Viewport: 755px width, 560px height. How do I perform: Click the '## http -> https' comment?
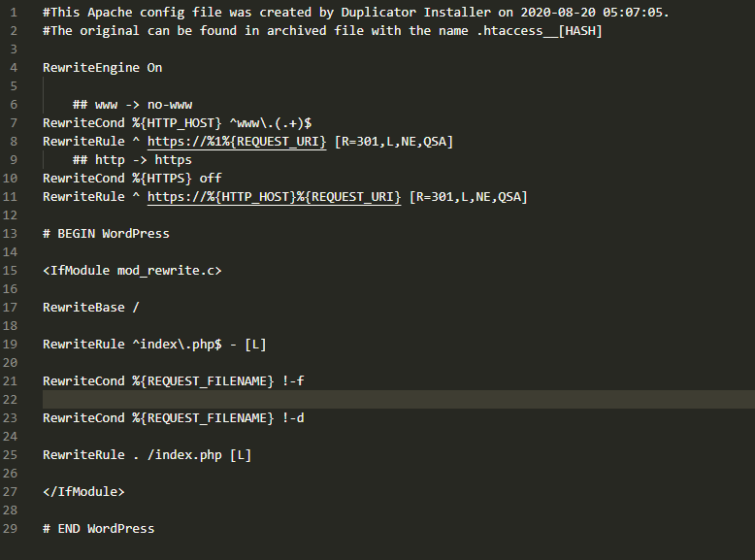[132, 160]
